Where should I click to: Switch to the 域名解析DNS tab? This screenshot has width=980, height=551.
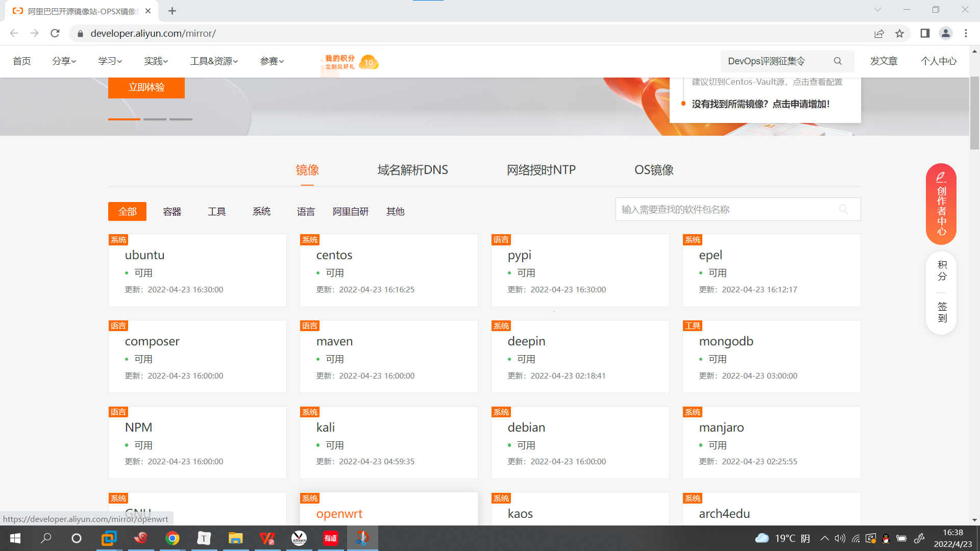(x=412, y=170)
